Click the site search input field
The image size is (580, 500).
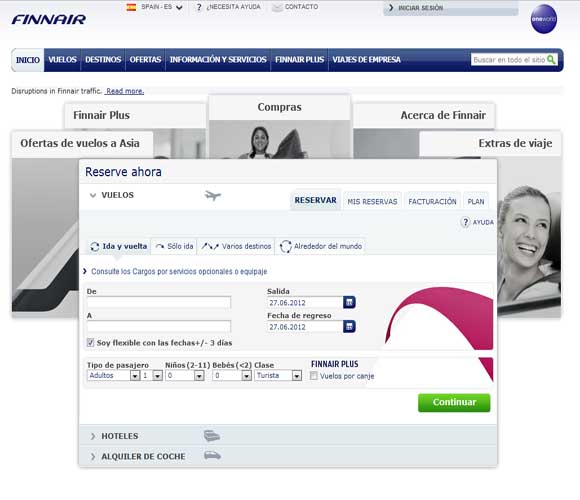[509, 59]
